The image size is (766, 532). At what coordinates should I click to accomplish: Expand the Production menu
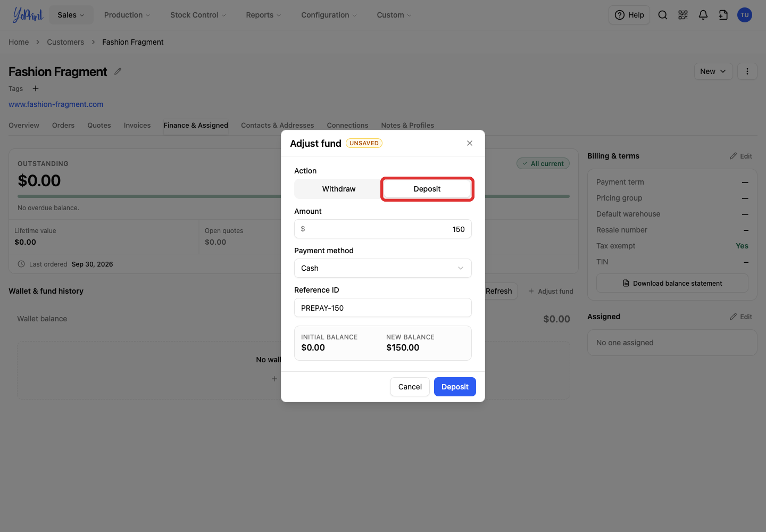127,15
